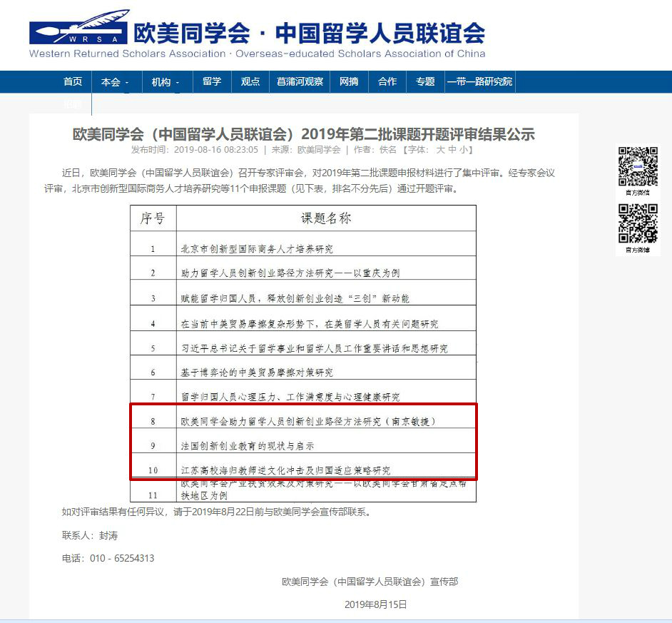Click the site title 欧美同学会·中国留学人员联谊会
Viewport: 672px width, 623px height.
[x=309, y=33]
